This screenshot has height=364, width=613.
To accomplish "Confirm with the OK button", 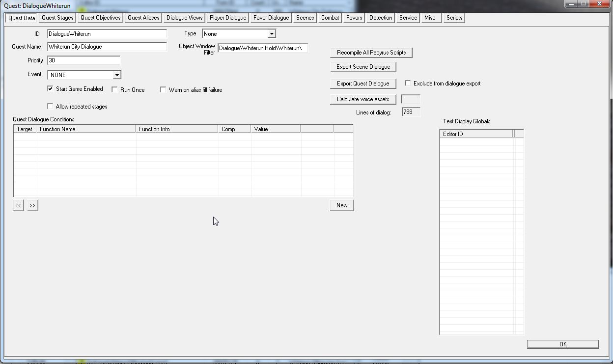I will [x=563, y=344].
